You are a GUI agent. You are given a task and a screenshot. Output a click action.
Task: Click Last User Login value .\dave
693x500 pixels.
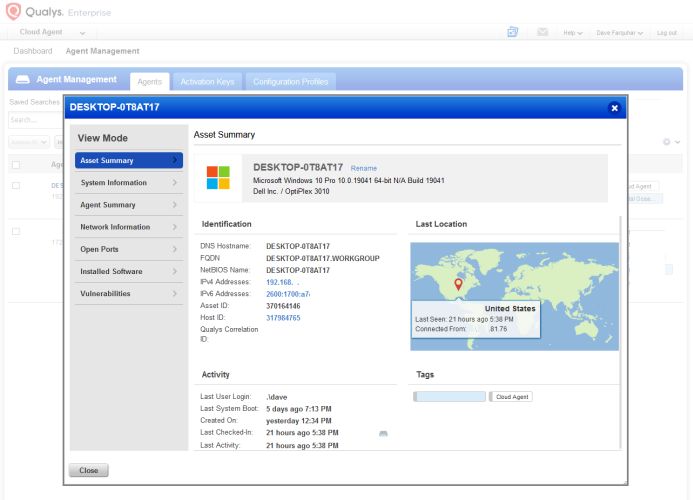pos(277,397)
